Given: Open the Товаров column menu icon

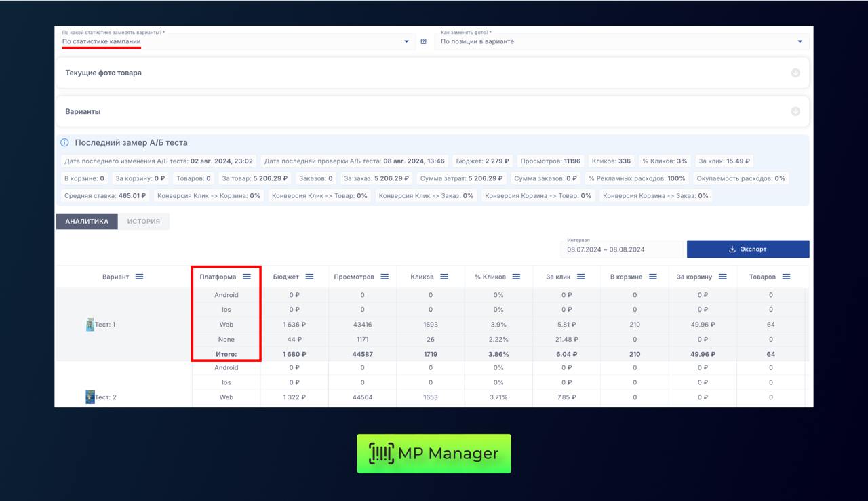Looking at the screenshot, I should 786,277.
